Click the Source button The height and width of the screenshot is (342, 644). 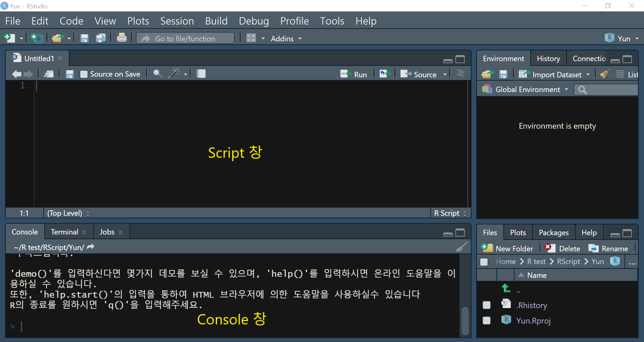[x=419, y=74]
